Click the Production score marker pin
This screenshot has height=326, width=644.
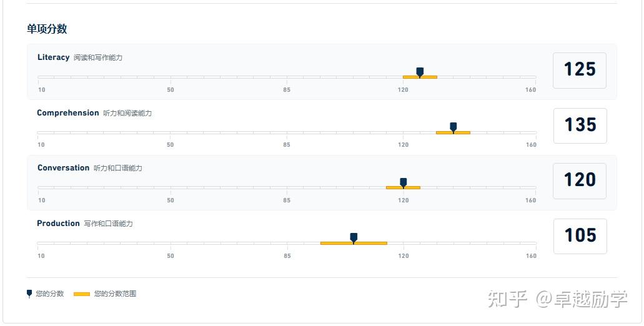tap(354, 238)
